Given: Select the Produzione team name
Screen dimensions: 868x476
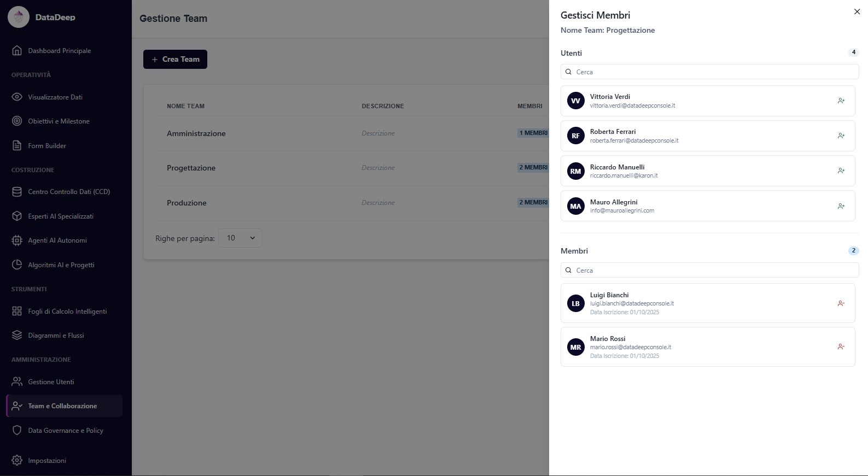Looking at the screenshot, I should (x=187, y=203).
